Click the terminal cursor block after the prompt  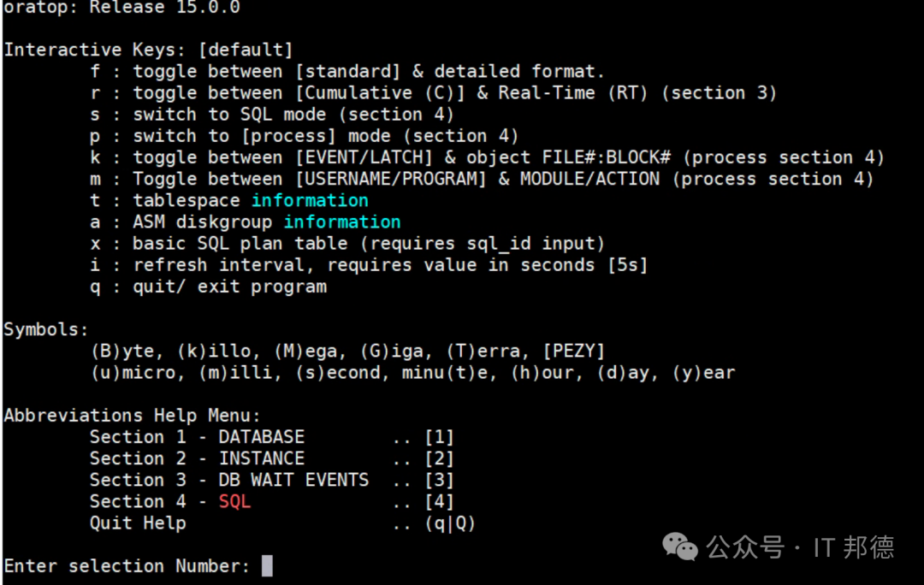pos(267,566)
